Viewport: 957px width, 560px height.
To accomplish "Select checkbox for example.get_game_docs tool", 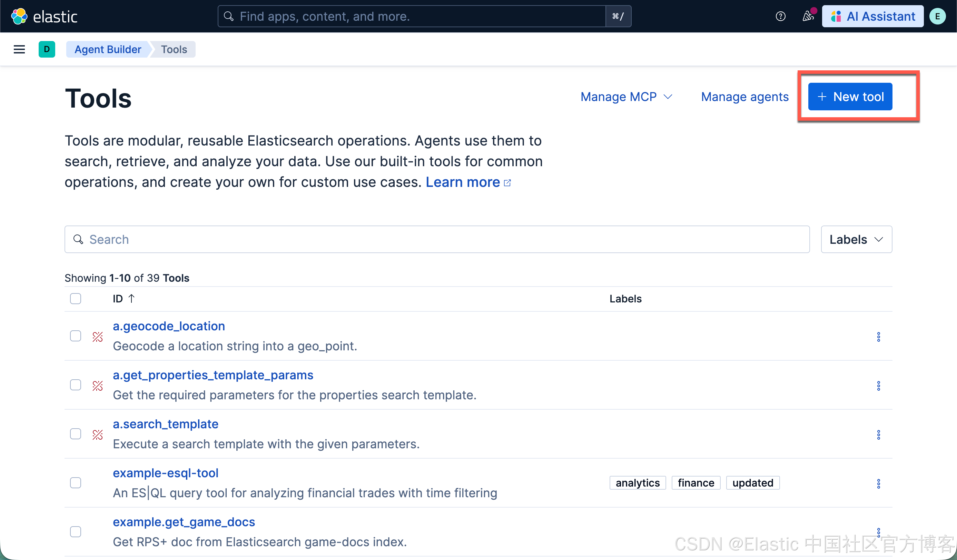I will [76, 531].
